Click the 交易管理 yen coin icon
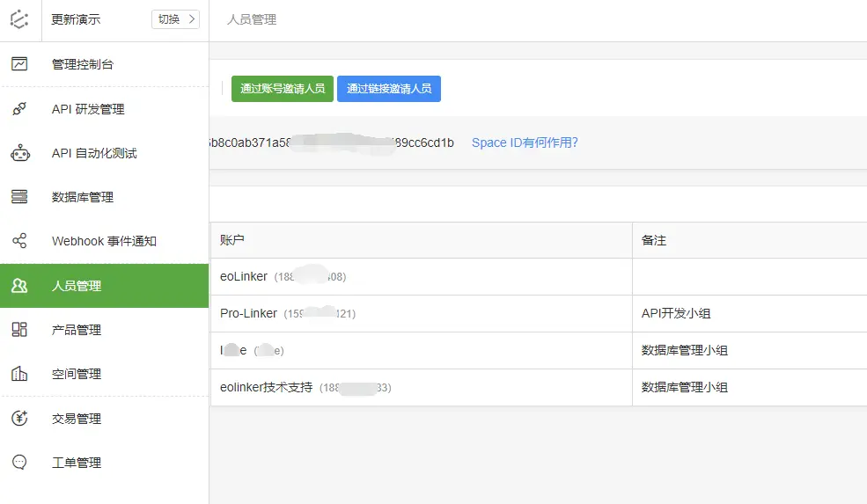867x504 pixels. (x=19, y=419)
